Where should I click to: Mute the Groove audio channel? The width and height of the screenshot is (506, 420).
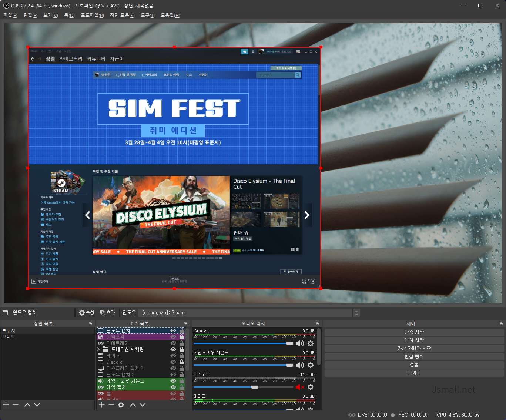coord(300,343)
